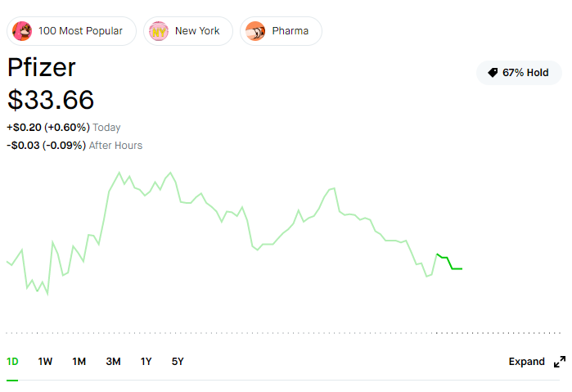Click the 67% Hold analyst rating badge

coord(519,73)
